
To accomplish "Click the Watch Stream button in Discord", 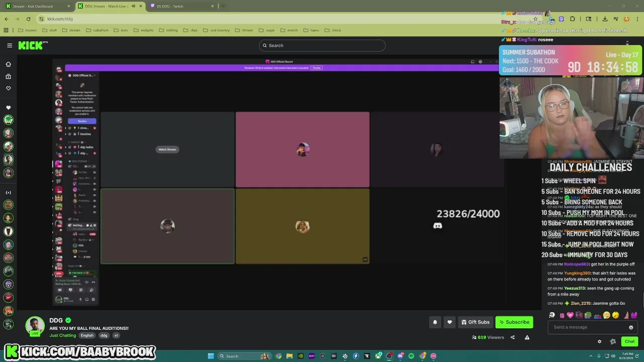I will coord(168,149).
